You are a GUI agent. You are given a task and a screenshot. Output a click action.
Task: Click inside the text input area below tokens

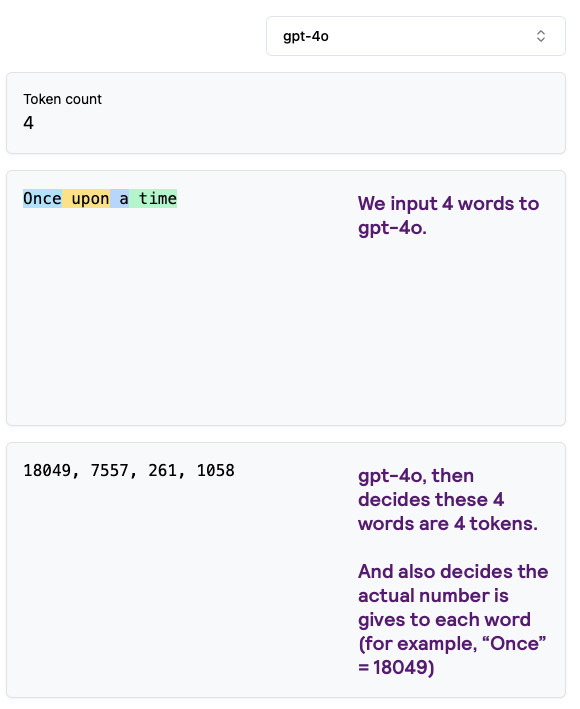[181, 317]
